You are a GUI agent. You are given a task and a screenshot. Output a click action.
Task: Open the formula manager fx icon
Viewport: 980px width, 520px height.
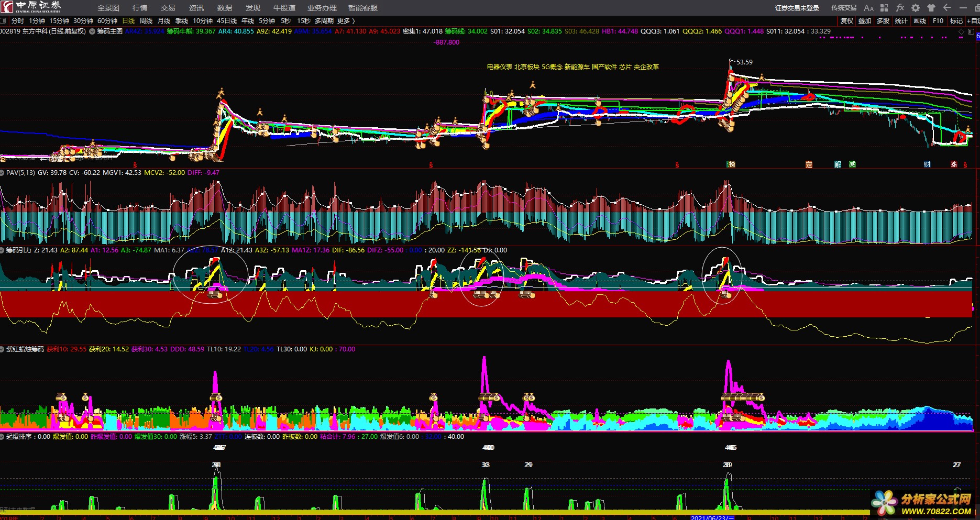[900, 8]
